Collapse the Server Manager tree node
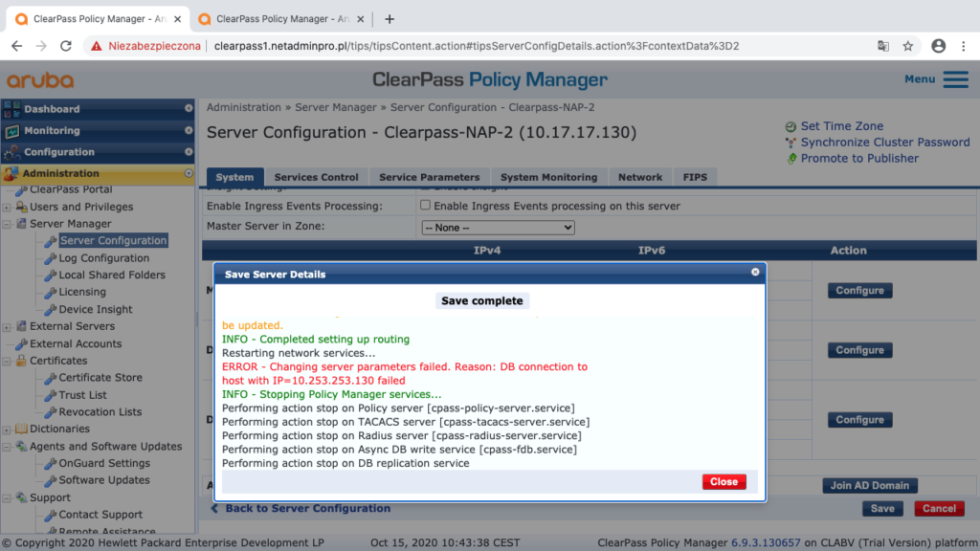Image resolution: width=980 pixels, height=551 pixels. [x=7, y=224]
